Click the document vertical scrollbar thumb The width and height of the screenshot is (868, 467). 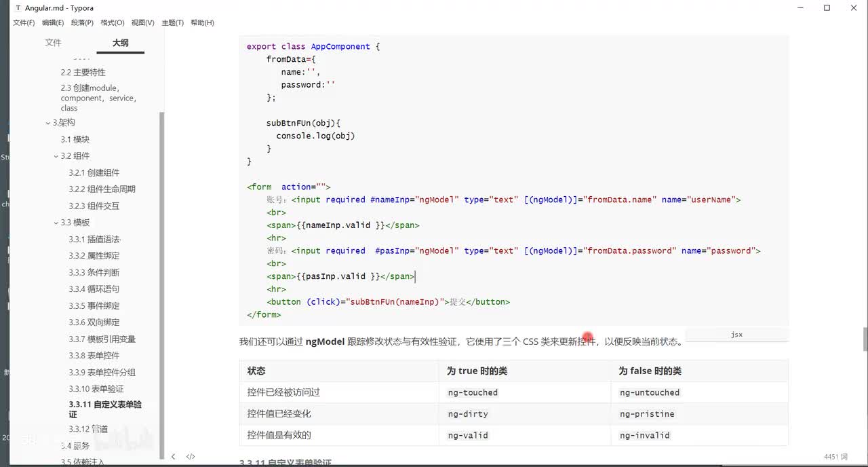[864, 338]
